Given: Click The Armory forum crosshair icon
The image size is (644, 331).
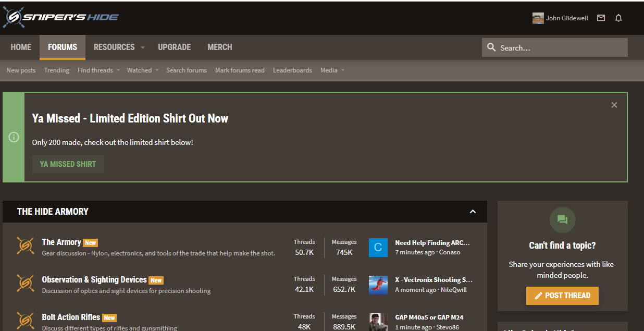Looking at the screenshot, I should (x=26, y=246).
